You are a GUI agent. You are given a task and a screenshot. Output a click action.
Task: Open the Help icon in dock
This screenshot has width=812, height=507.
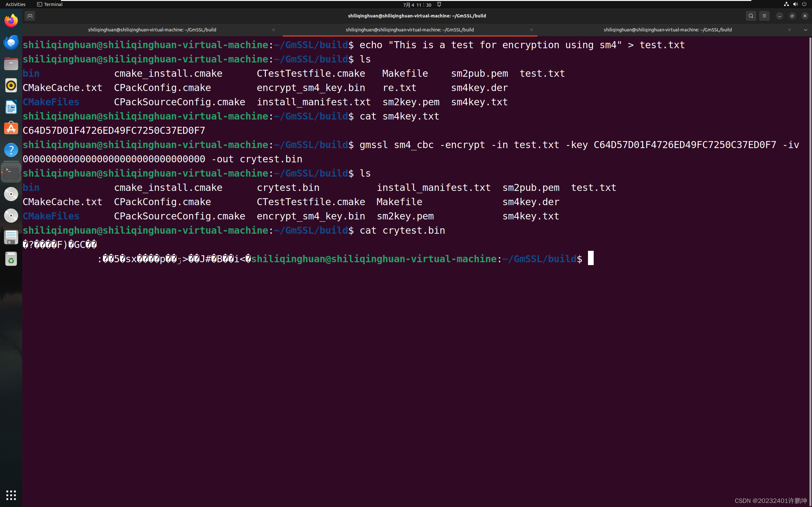coord(11,150)
